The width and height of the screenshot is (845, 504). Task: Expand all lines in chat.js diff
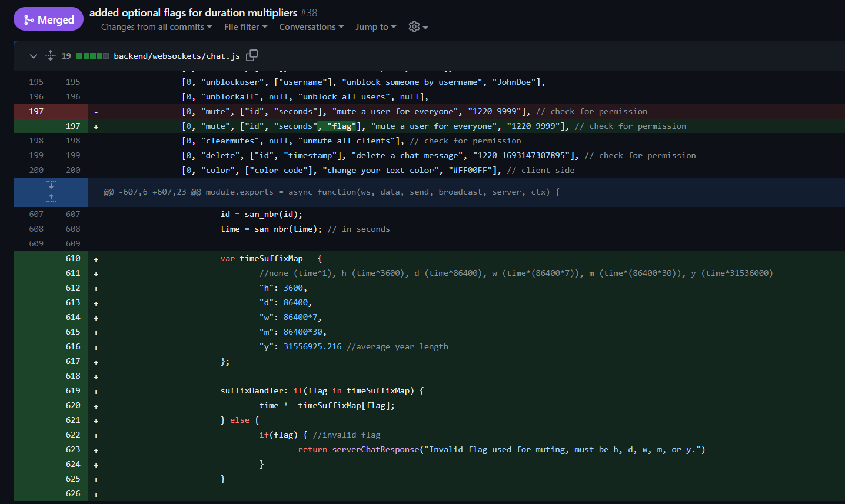51,55
